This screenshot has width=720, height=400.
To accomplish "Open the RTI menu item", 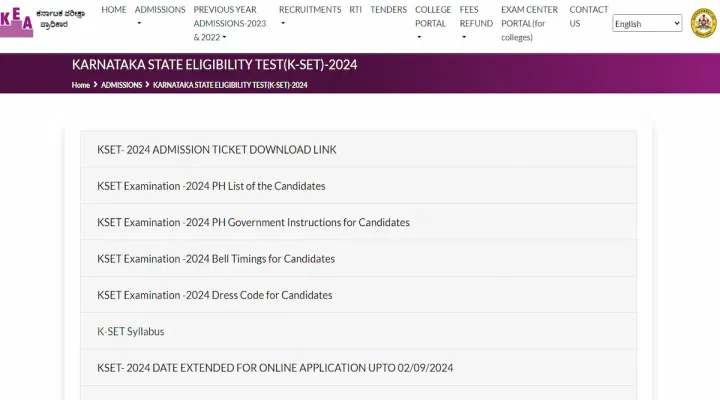I will (356, 10).
